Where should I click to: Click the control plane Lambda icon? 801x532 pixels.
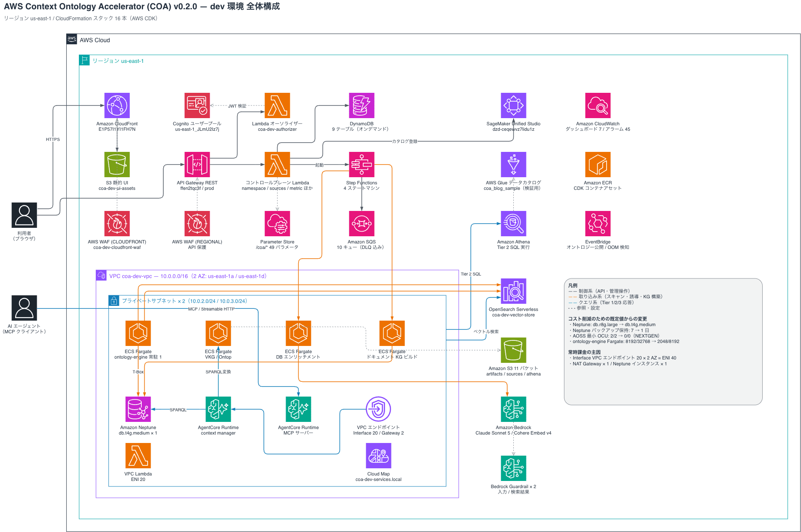click(x=277, y=165)
